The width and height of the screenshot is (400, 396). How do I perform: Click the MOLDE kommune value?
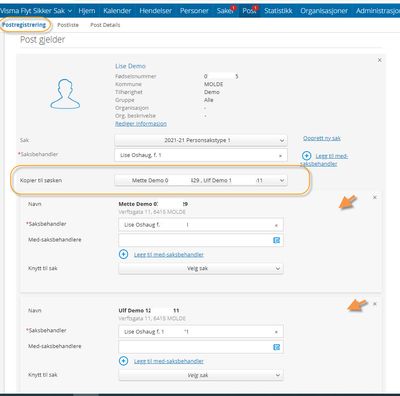tap(213, 84)
